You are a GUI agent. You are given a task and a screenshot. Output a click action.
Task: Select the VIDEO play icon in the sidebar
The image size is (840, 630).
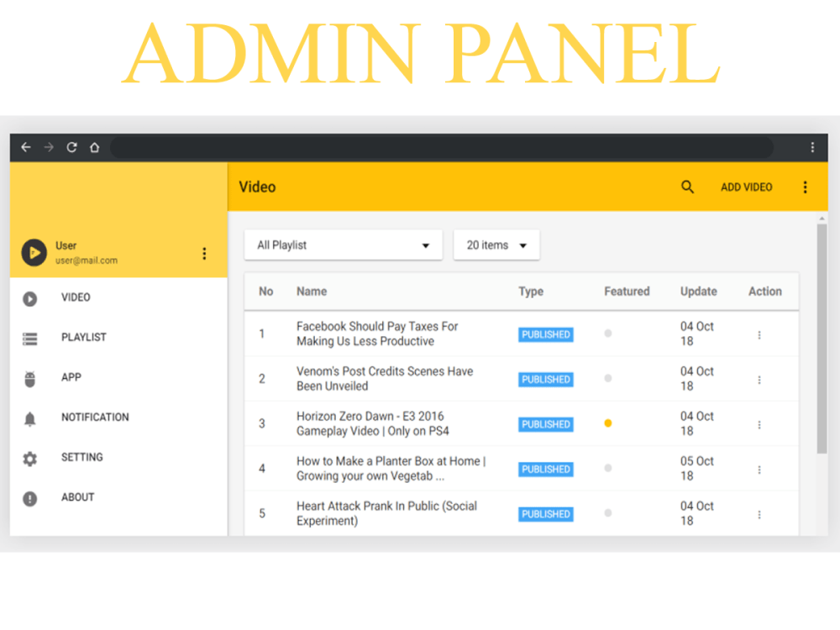(30, 298)
